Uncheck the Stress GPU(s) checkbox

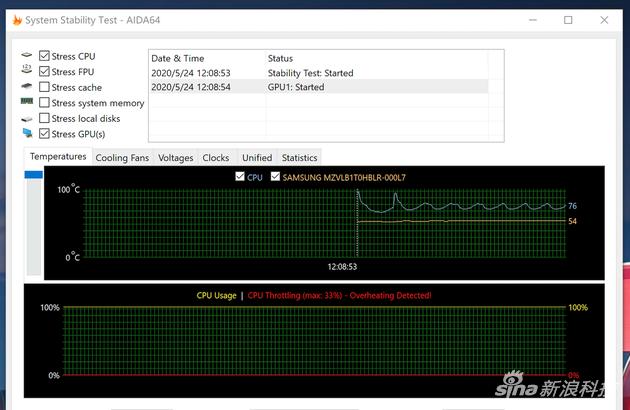(44, 133)
